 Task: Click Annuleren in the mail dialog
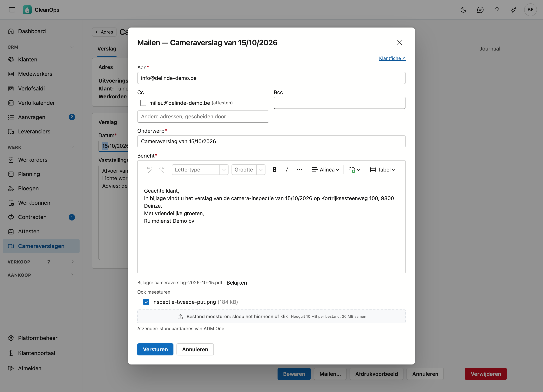[195, 349]
